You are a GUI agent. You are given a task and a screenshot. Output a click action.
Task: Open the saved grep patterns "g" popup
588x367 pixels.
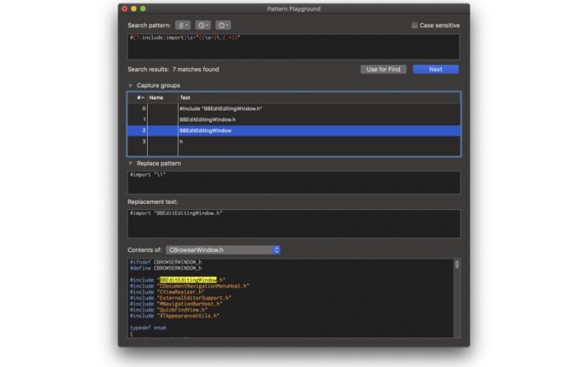pos(182,25)
